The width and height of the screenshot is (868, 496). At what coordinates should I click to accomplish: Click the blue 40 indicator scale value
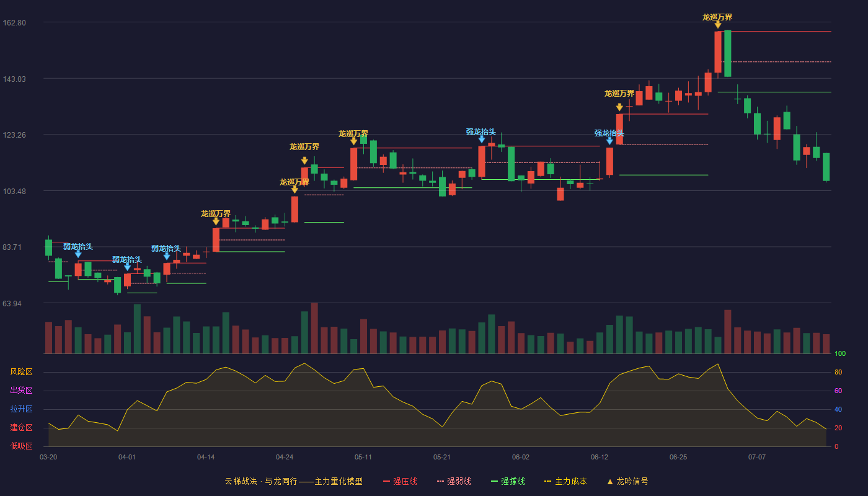838,409
